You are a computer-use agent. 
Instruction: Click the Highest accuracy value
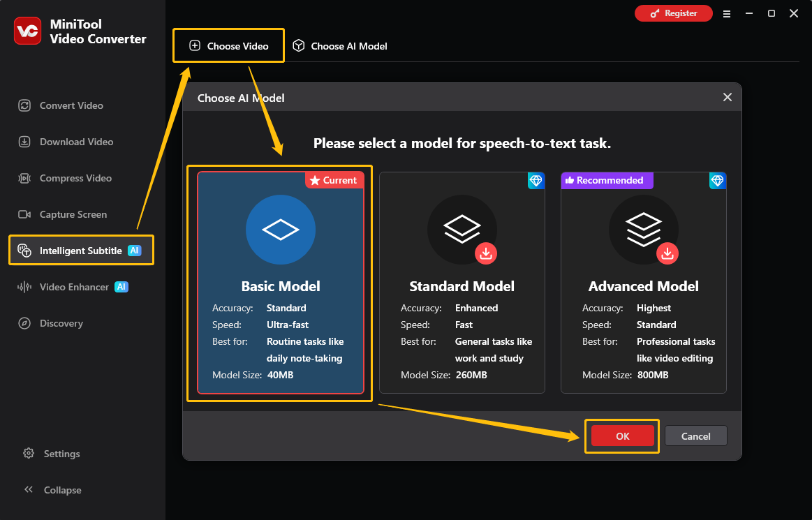tap(654, 309)
